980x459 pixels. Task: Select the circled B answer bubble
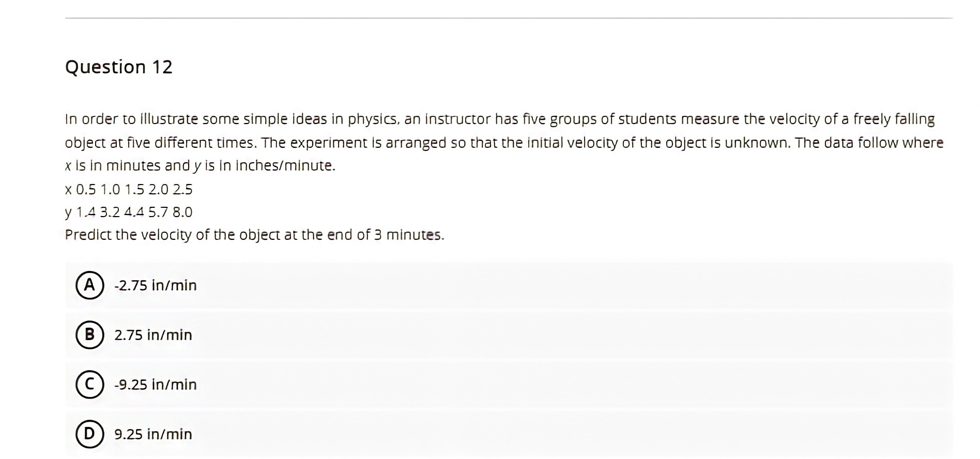tap(90, 334)
